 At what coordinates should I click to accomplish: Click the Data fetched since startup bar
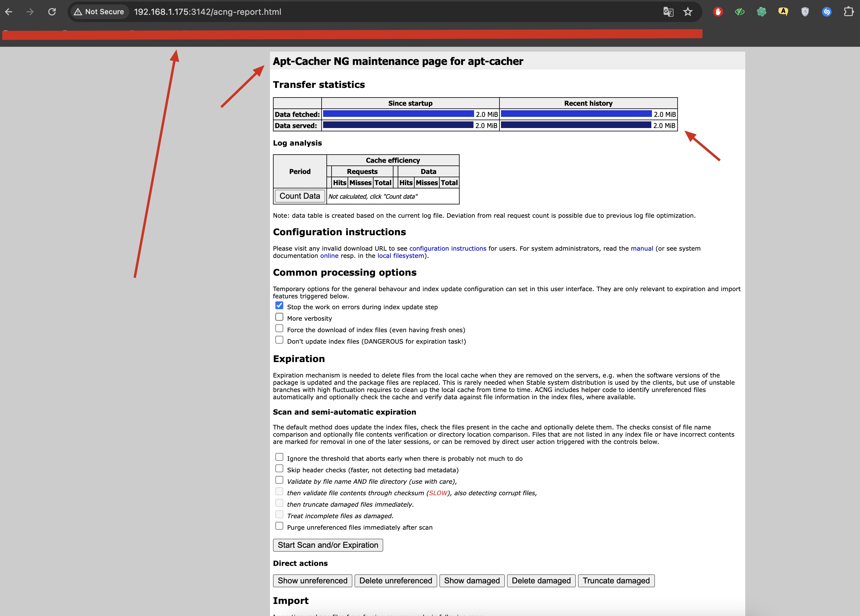pos(398,114)
